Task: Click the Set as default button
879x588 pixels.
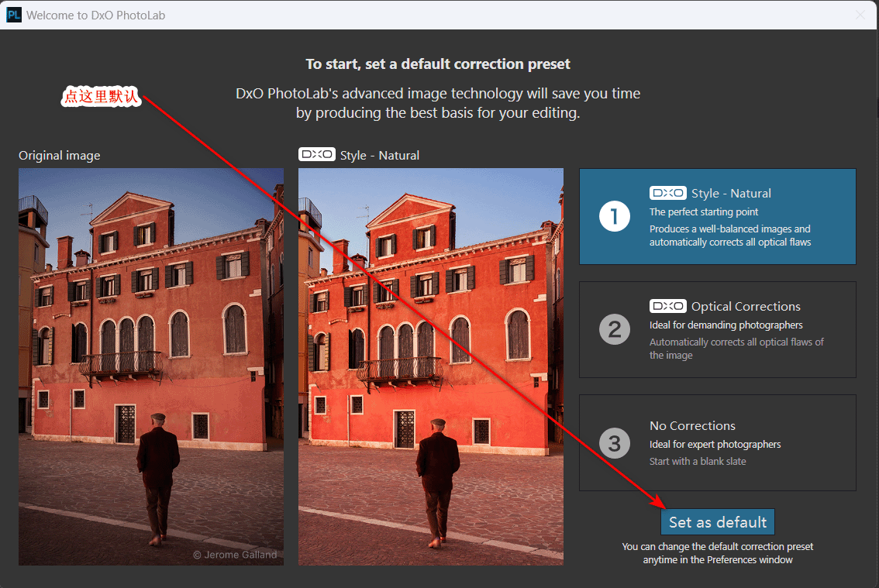Action: 718,522
